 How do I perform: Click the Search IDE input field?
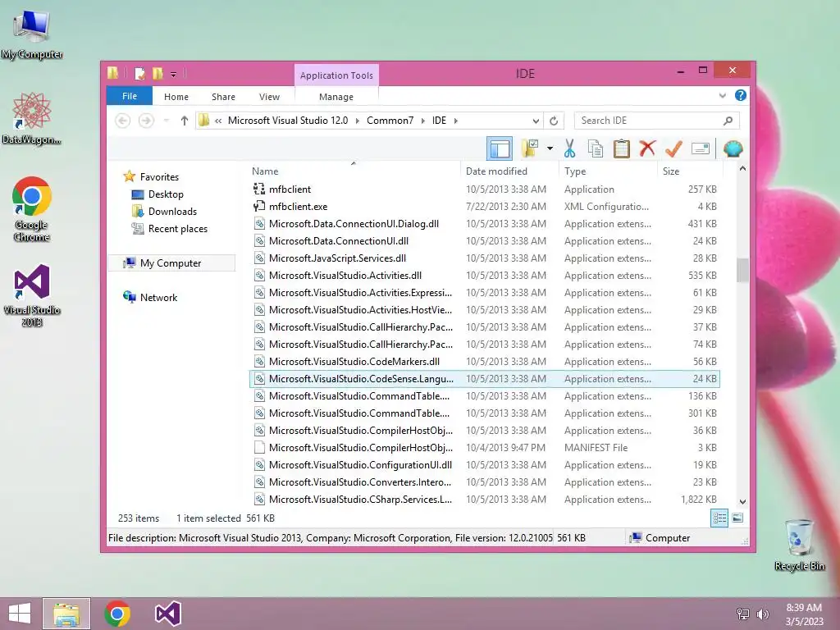[648, 121]
